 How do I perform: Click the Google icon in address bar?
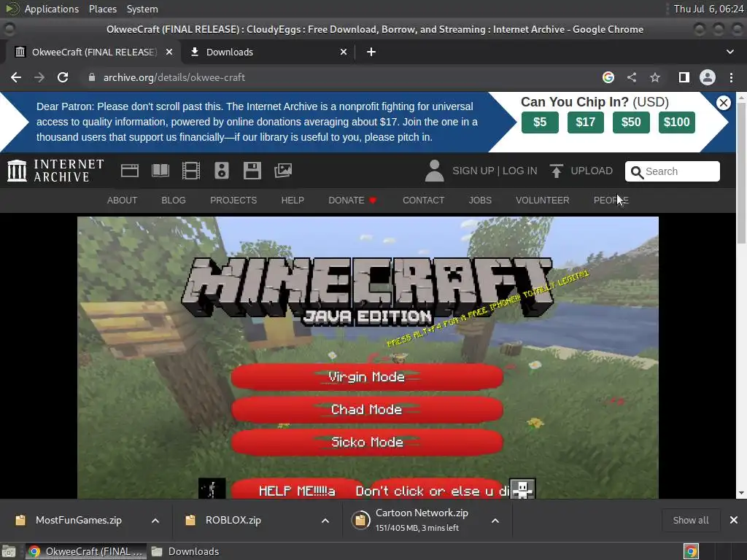tap(608, 77)
